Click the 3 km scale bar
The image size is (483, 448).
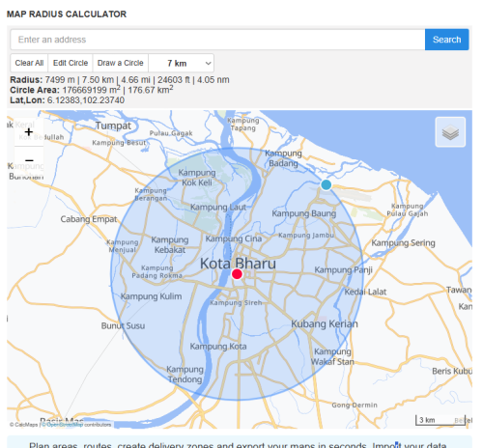[440, 420]
